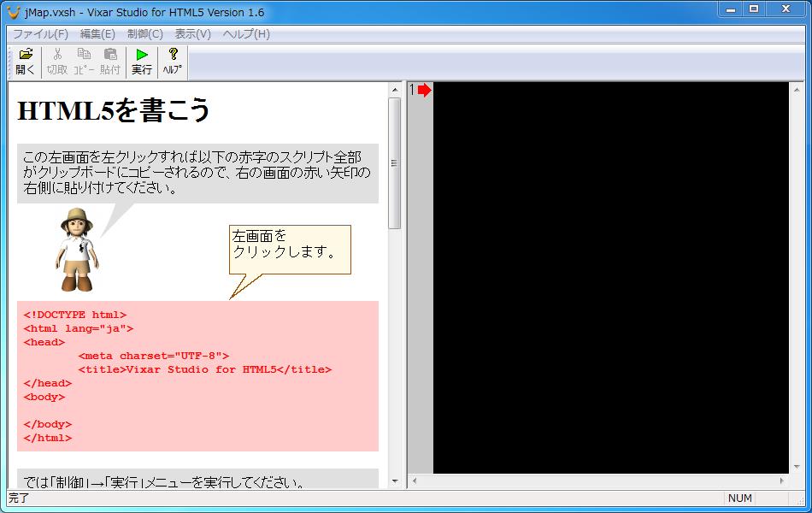
Task: Run the script using the green 実行 icon
Action: coord(142,60)
